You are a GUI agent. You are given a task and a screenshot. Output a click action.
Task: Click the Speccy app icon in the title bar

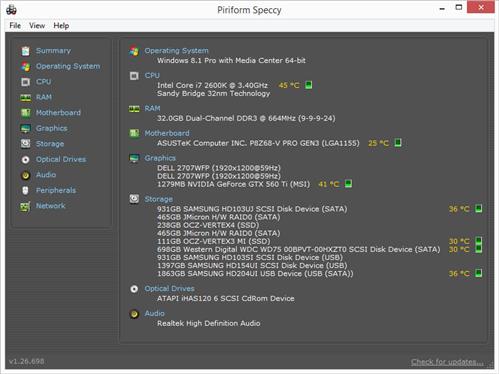tap(11, 10)
